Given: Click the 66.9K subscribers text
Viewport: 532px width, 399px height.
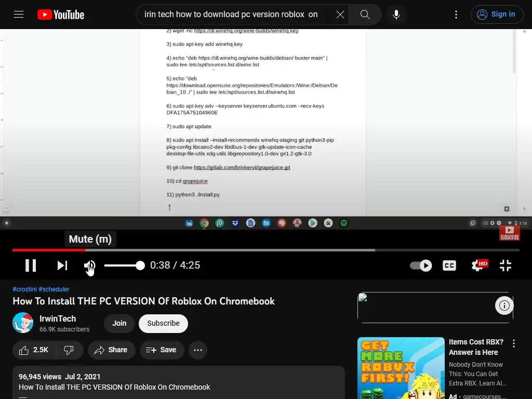Looking at the screenshot, I should click(64, 329).
